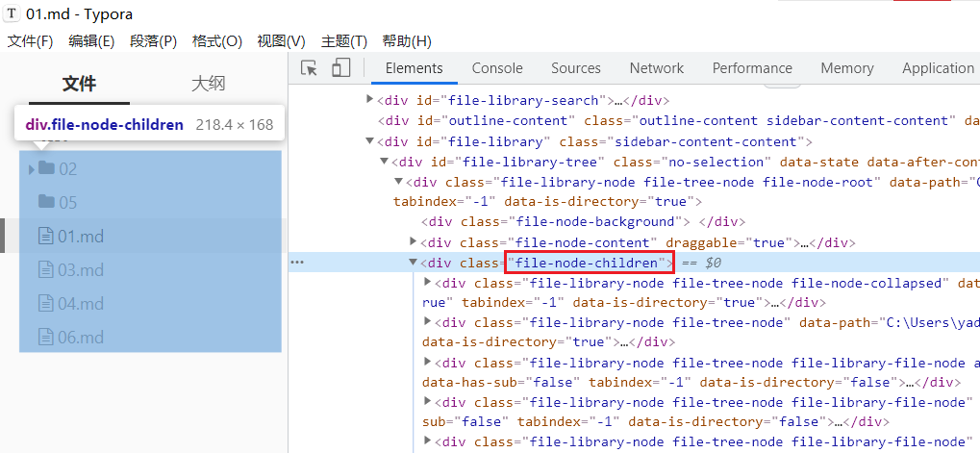The image size is (980, 453).
Task: Collapse the file-library-tree div node
Action: point(385,162)
